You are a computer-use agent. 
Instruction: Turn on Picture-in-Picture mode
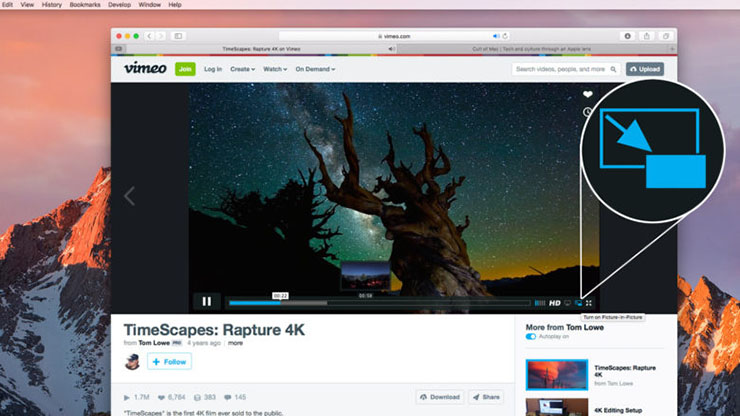[578, 302]
